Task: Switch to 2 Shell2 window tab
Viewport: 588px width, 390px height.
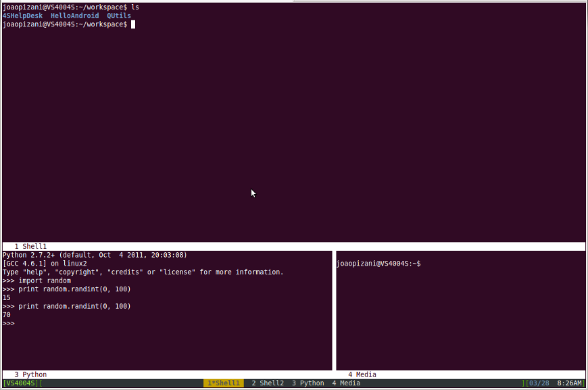Action: 268,383
